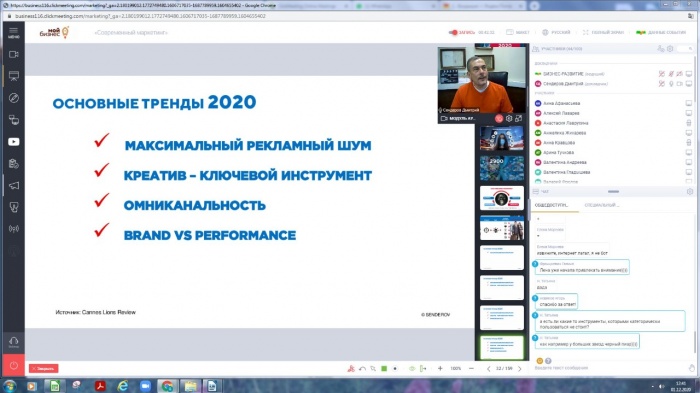Click the red Закрыть button in the toolbar
The width and height of the screenshot is (700, 393).
[x=43, y=368]
